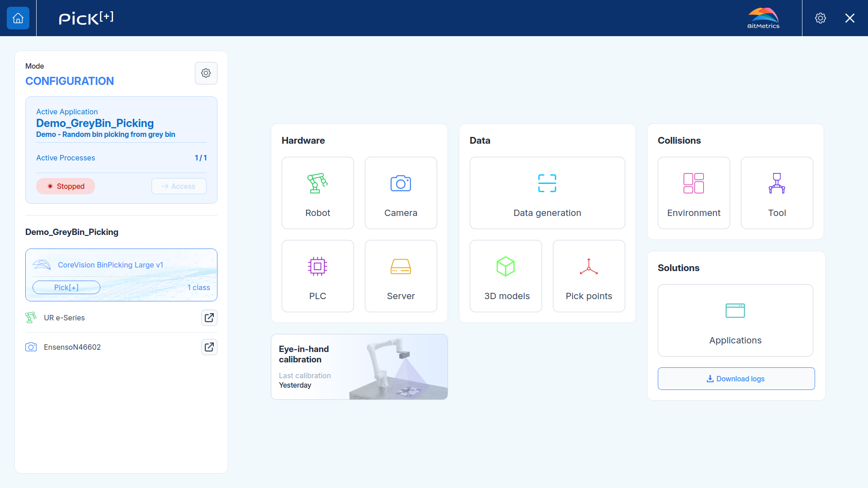This screenshot has width=868, height=488.
Task: Open Eye-in-hand calibration card
Action: tap(359, 367)
